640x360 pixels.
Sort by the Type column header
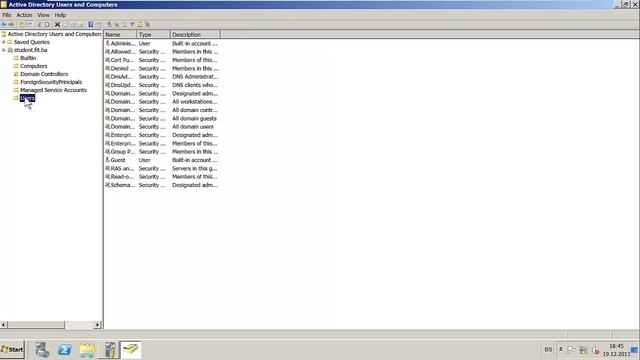point(153,35)
